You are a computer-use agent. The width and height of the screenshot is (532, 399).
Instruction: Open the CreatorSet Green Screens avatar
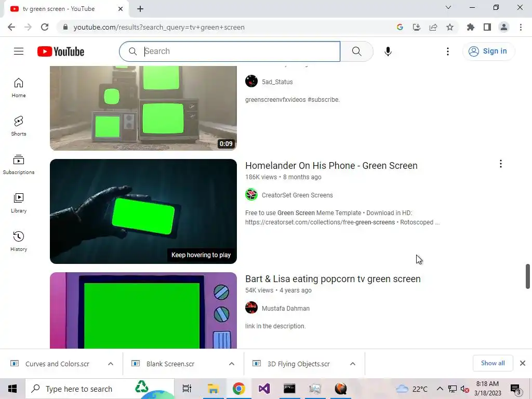pyautogui.click(x=251, y=195)
